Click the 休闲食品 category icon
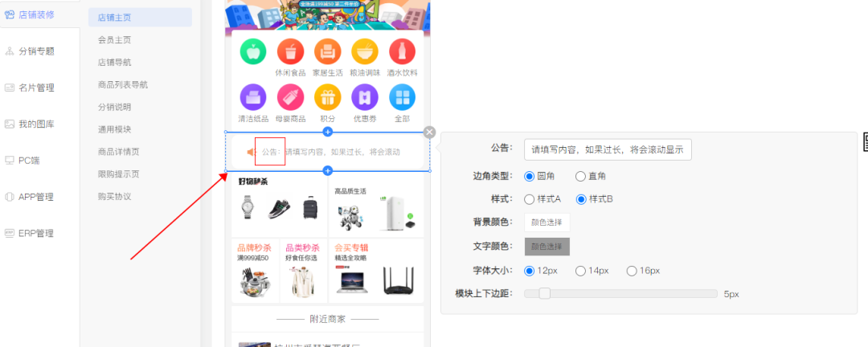Viewport: 868px width, 347px height. [290, 52]
